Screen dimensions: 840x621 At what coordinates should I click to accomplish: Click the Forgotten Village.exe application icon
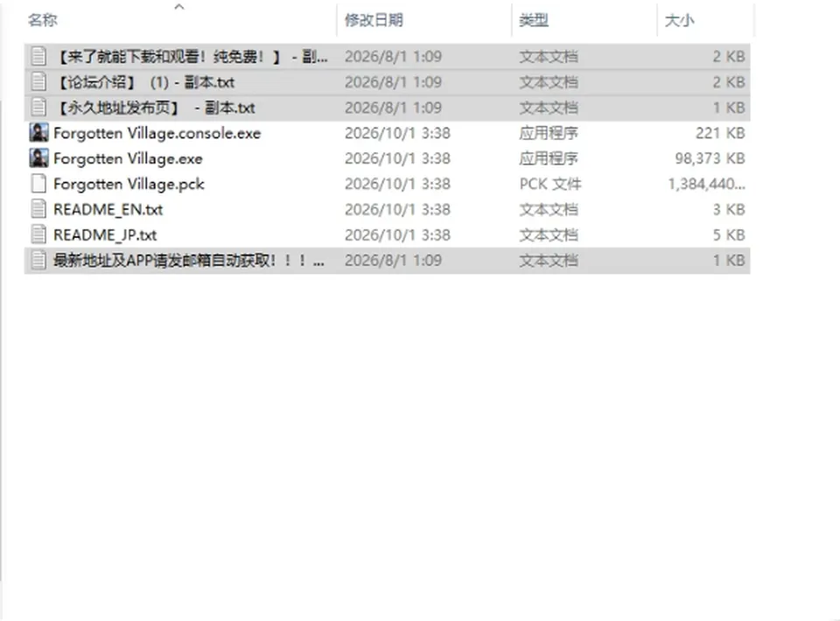pos(38,158)
